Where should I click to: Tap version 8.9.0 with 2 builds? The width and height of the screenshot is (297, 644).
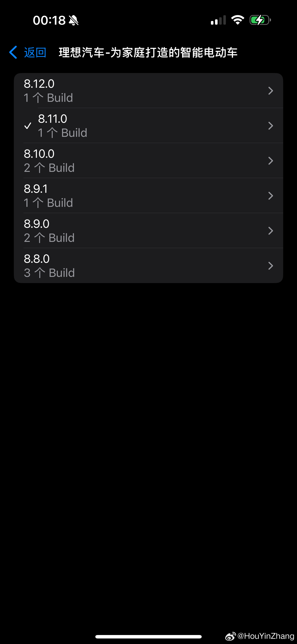[x=148, y=231]
